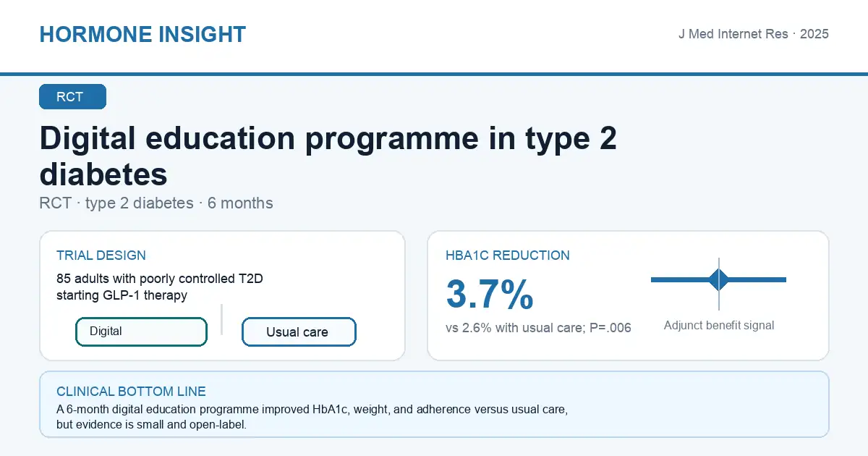This screenshot has width=868, height=456.
Task: Click the CLINICAL BOTTOM LINE heading
Action: (x=131, y=392)
